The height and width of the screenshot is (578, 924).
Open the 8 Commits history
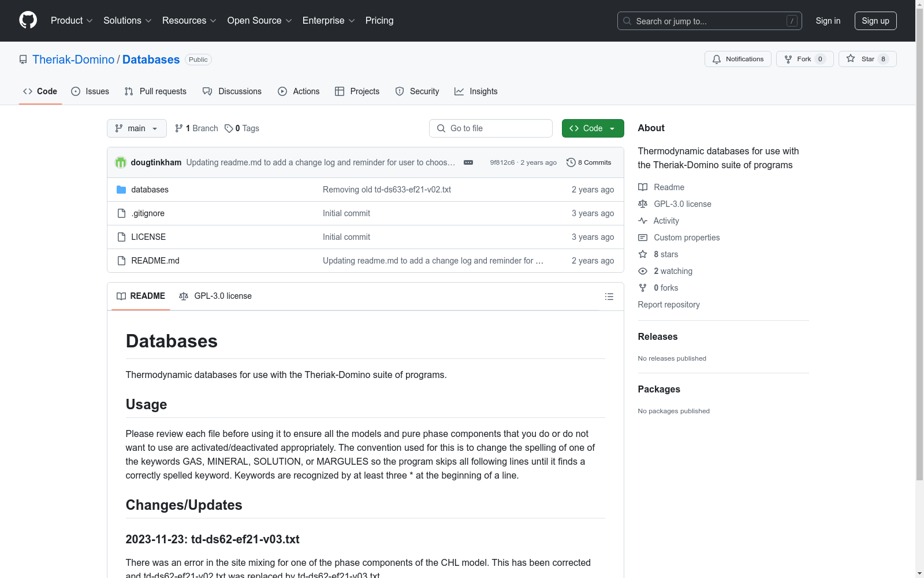click(588, 162)
